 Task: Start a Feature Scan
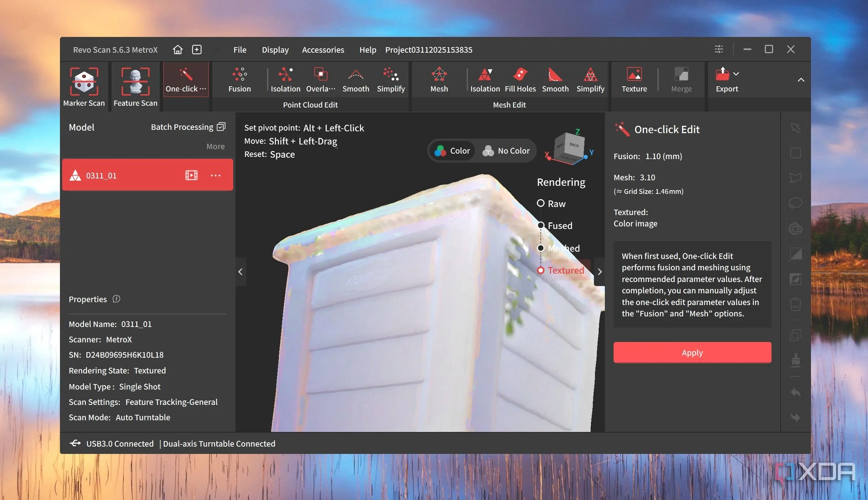tap(135, 87)
